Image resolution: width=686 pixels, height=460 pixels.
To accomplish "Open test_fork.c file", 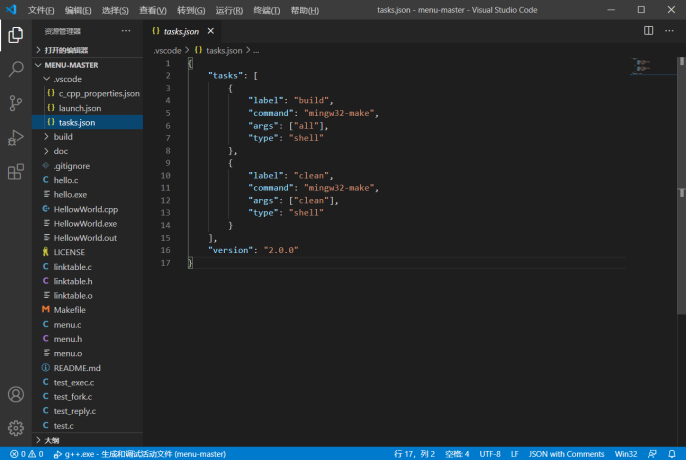I will pyautogui.click(x=88, y=397).
